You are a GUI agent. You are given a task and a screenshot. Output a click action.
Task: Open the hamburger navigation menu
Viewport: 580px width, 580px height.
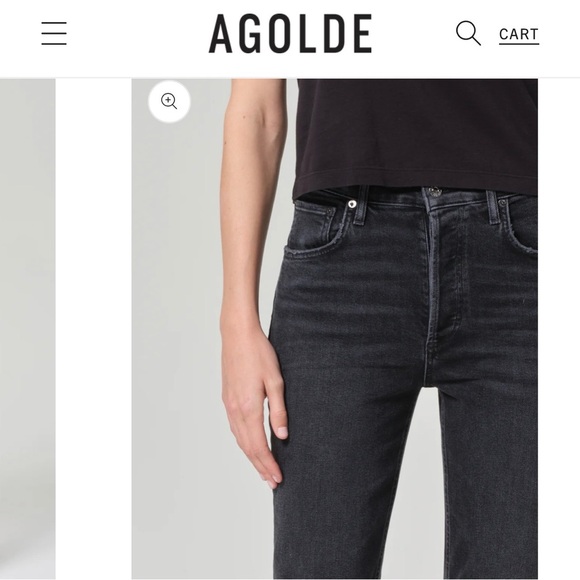tap(54, 33)
